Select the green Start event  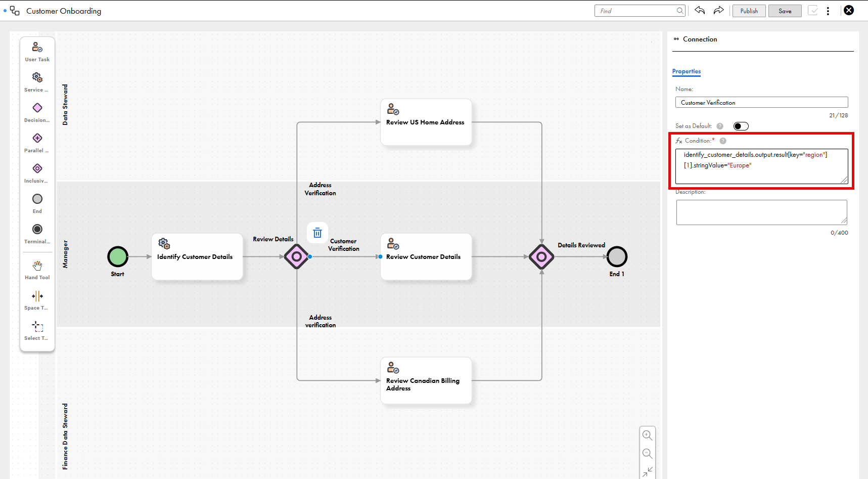[x=118, y=256]
